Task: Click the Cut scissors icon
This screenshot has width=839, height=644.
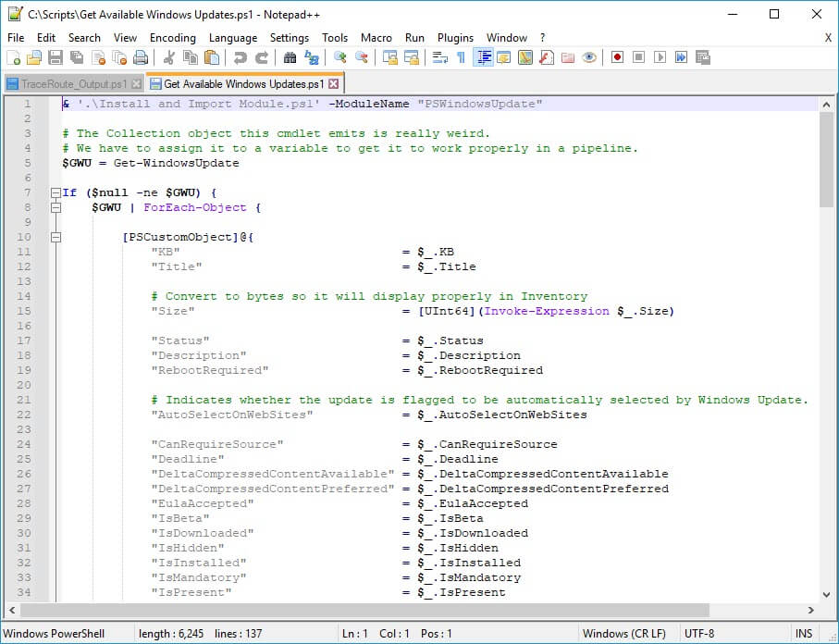Action: [170, 57]
